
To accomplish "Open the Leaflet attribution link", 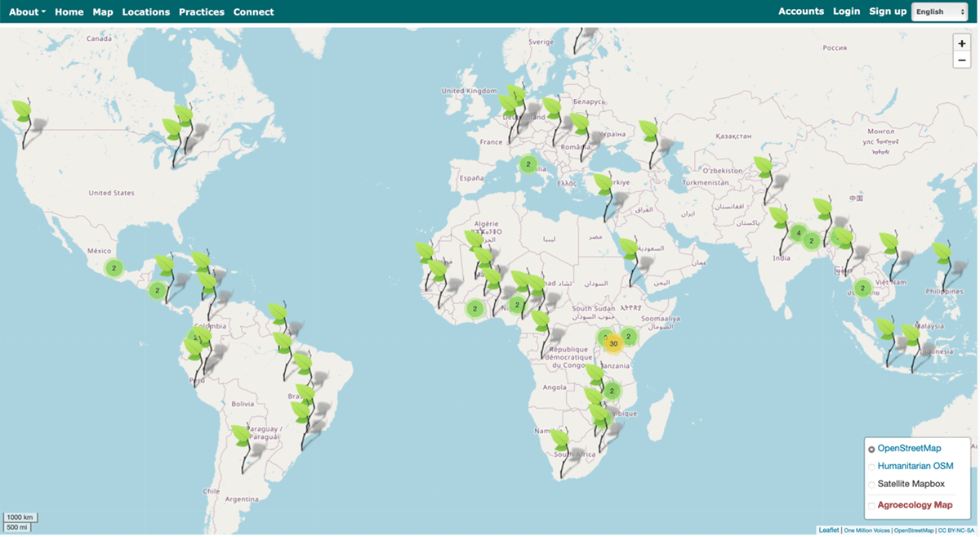I will tap(828, 530).
